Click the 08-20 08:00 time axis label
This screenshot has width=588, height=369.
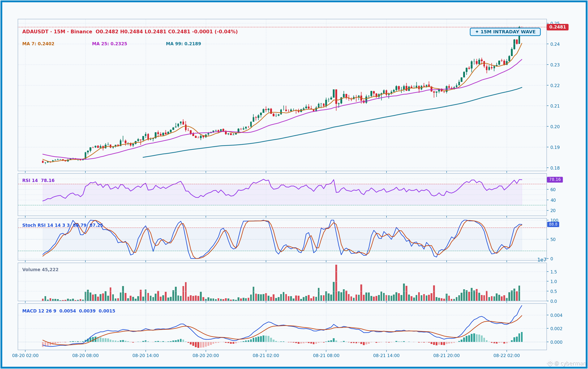click(x=85, y=356)
